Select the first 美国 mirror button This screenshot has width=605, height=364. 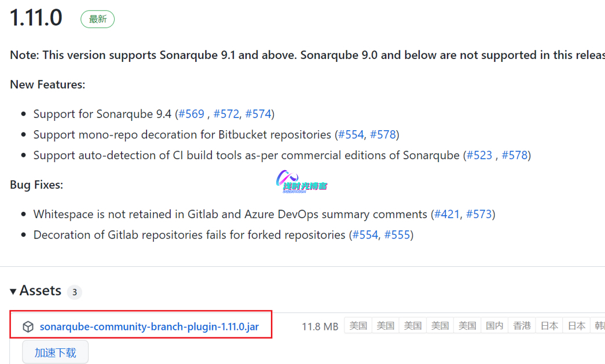pyautogui.click(x=358, y=326)
